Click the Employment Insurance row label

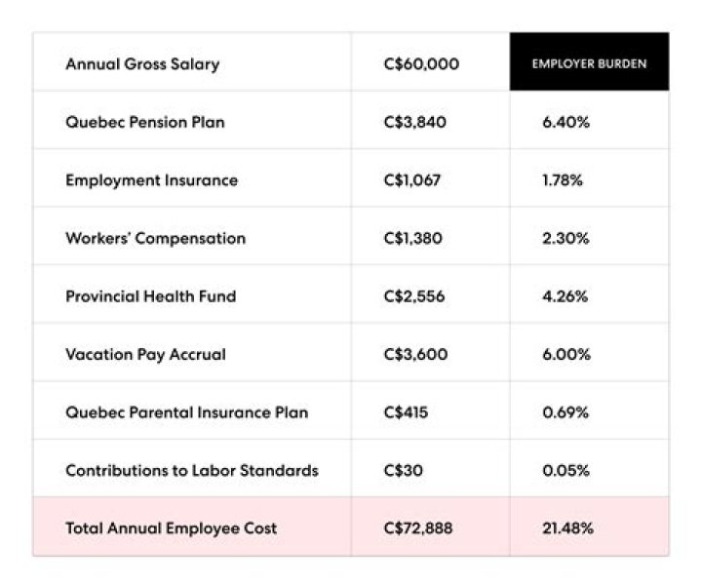[x=151, y=180]
